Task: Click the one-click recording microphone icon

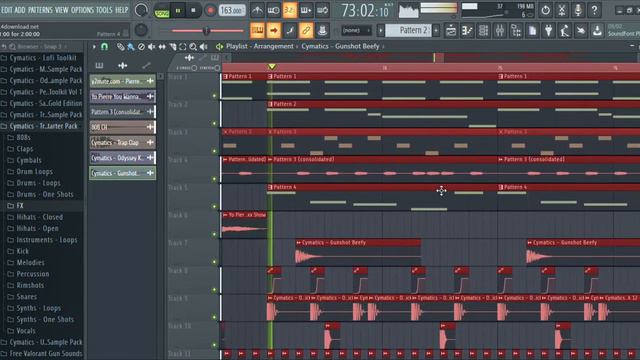Action: pyautogui.click(x=578, y=10)
